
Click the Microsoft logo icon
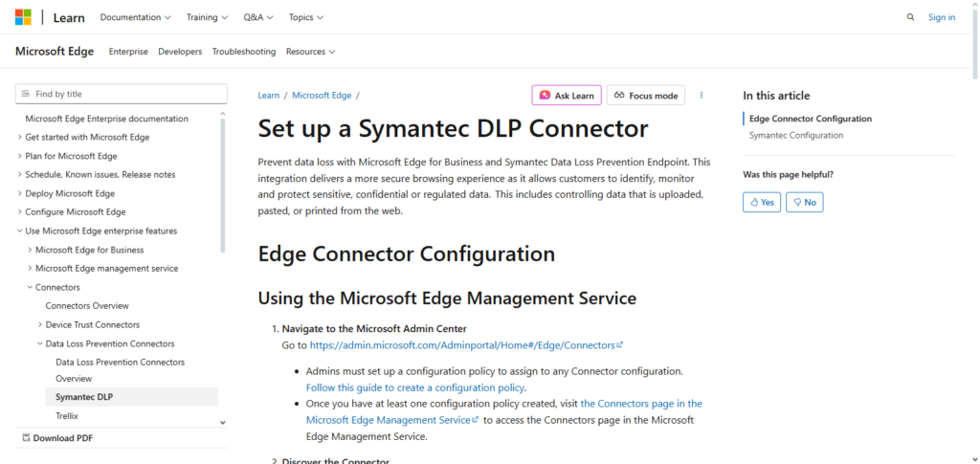23,17
